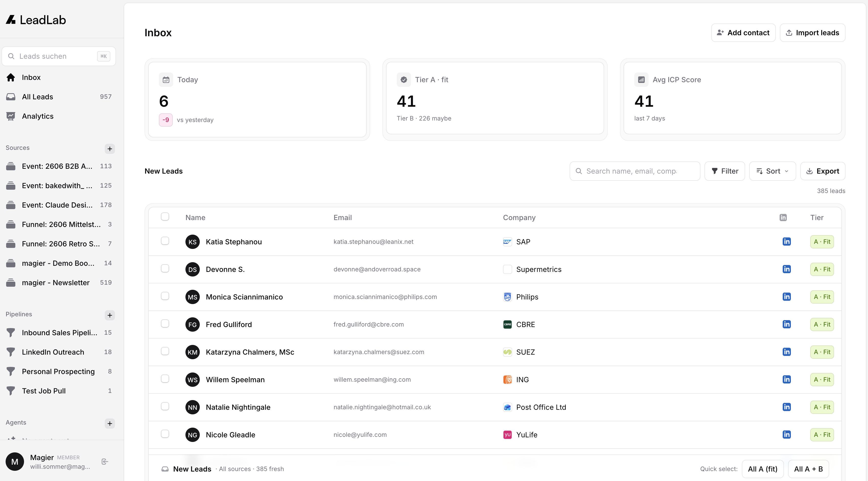The image size is (868, 481).
Task: Open the Event: 2606 B2B source
Action: 59,166
